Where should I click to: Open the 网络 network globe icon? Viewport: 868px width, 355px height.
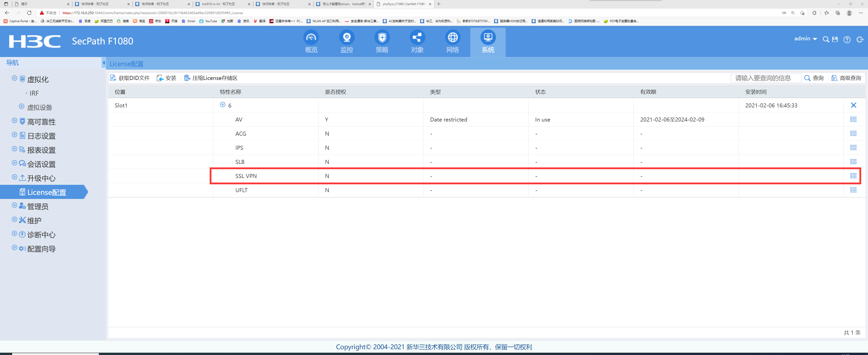[x=452, y=37]
